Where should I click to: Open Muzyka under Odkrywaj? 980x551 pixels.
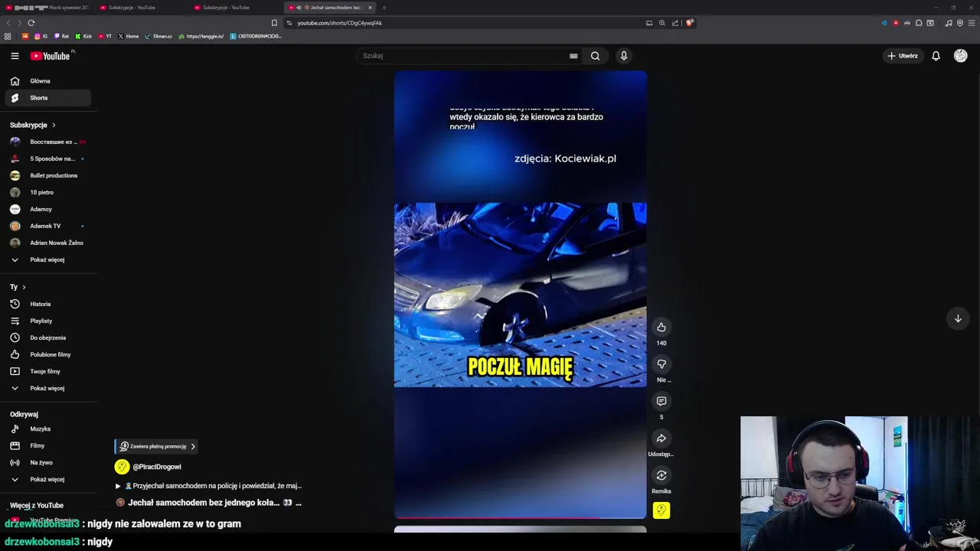[x=48, y=429]
